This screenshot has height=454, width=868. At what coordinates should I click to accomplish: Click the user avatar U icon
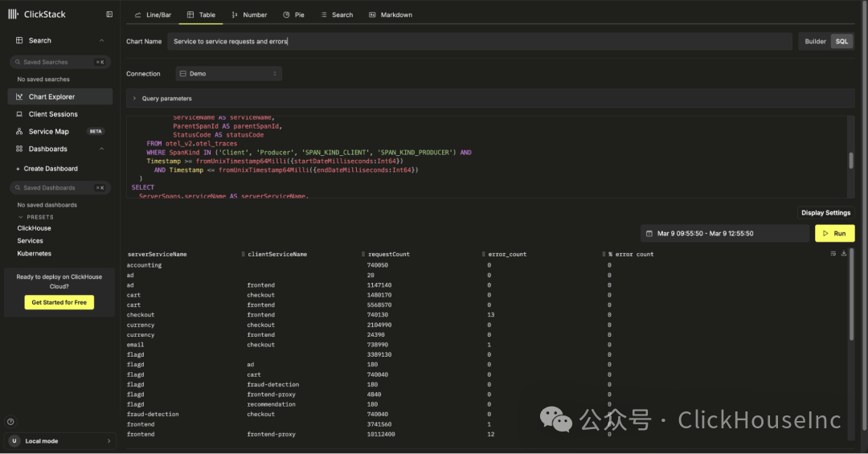14,441
